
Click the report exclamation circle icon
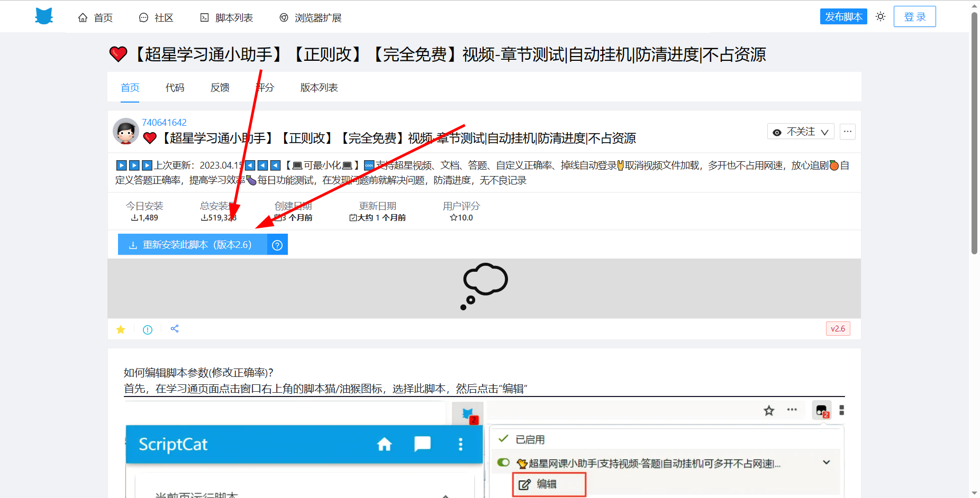(148, 329)
